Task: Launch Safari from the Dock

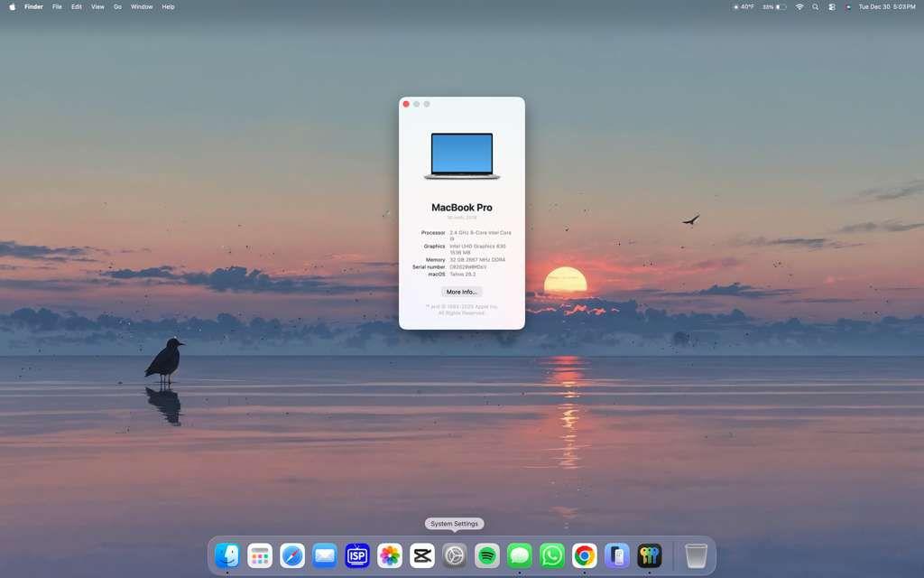Action: tap(292, 555)
